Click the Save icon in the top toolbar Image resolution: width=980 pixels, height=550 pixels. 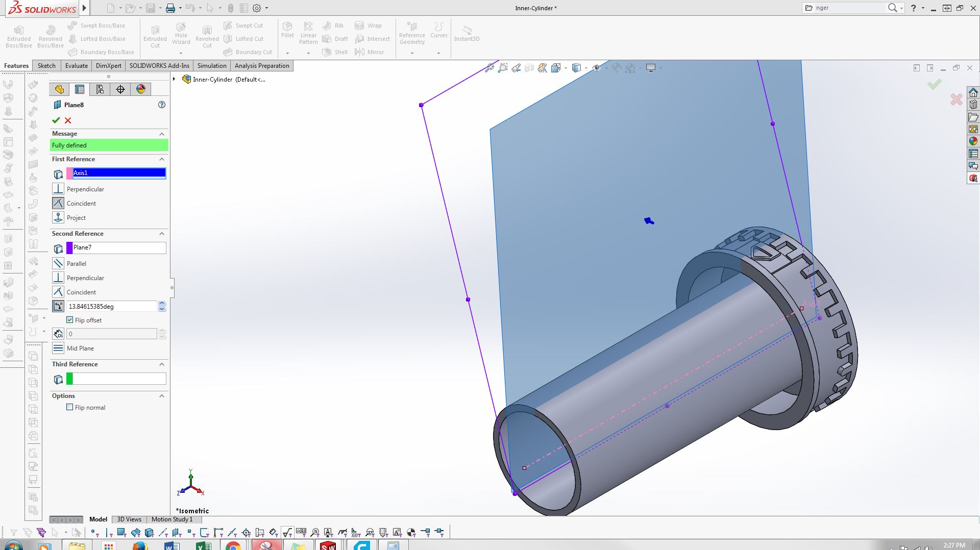point(151,8)
